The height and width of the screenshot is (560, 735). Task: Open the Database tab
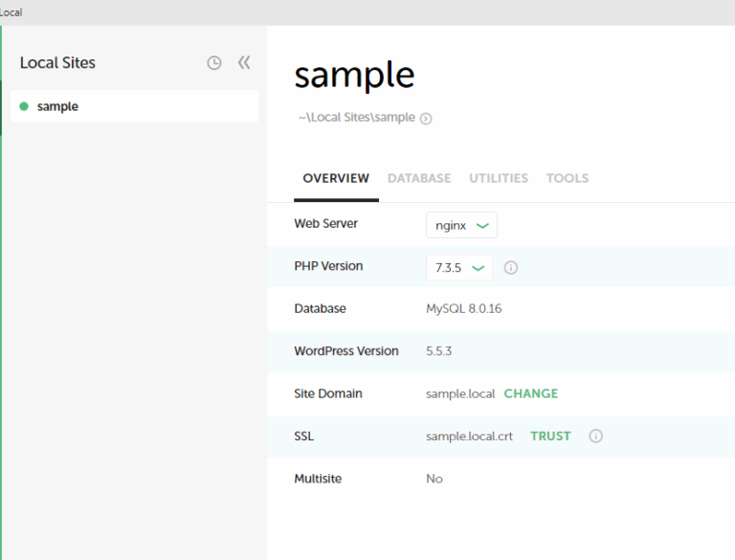(x=419, y=179)
